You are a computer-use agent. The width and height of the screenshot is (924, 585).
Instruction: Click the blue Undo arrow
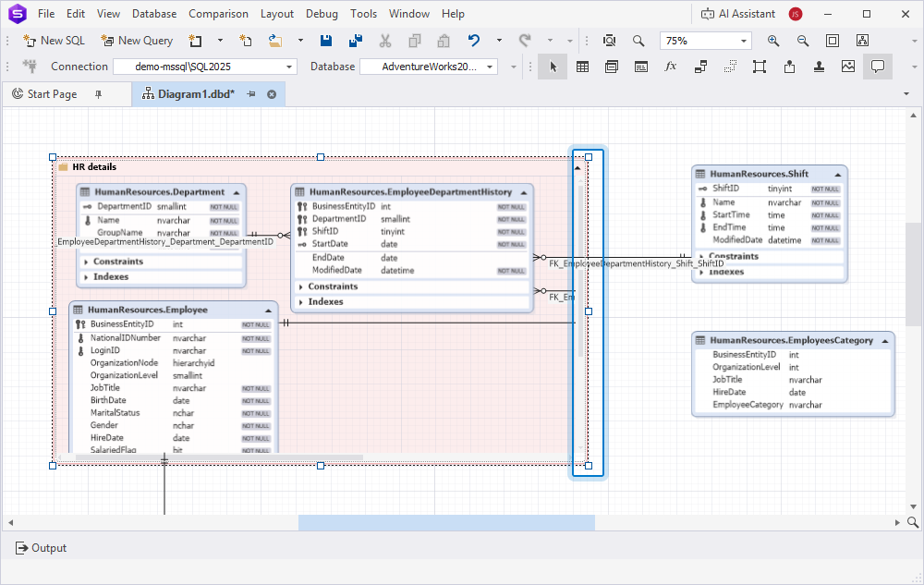click(x=474, y=41)
